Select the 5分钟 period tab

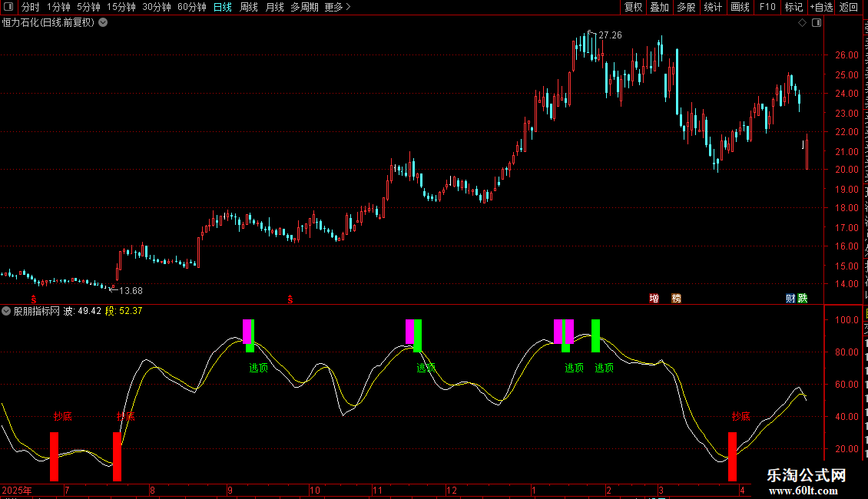(x=88, y=7)
